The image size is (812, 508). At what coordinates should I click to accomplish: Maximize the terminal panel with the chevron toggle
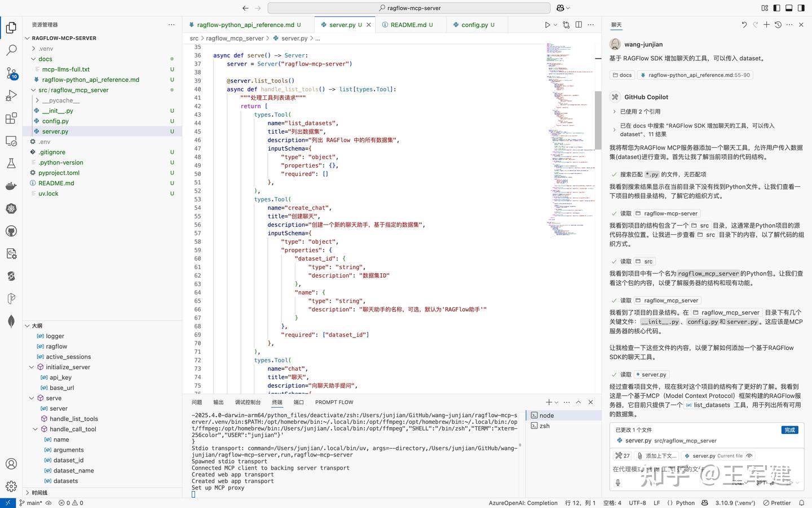point(578,402)
